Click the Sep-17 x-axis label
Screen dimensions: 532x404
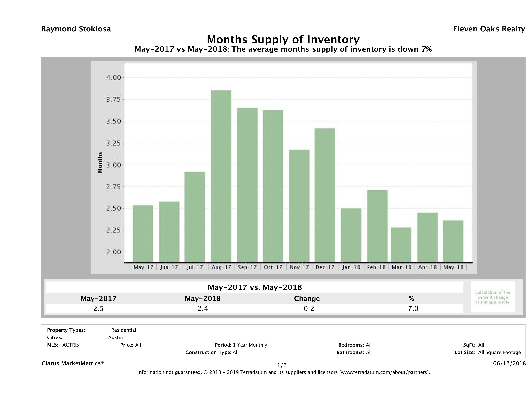click(247, 267)
